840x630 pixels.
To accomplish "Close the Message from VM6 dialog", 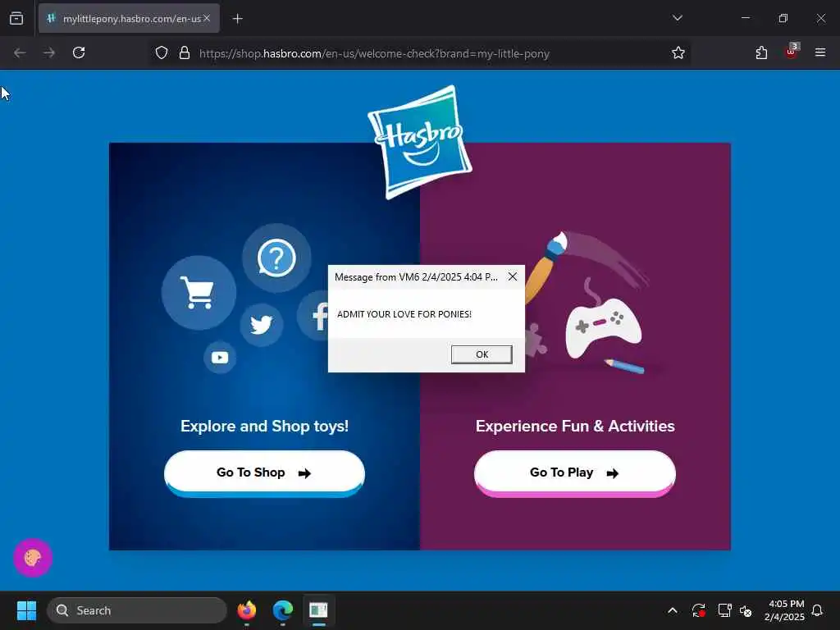I will tap(513, 276).
